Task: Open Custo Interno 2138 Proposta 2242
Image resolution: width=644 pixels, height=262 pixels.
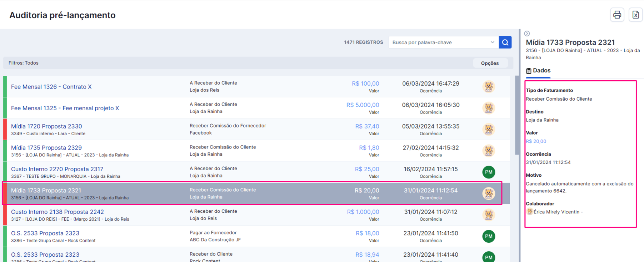Action: click(x=58, y=212)
